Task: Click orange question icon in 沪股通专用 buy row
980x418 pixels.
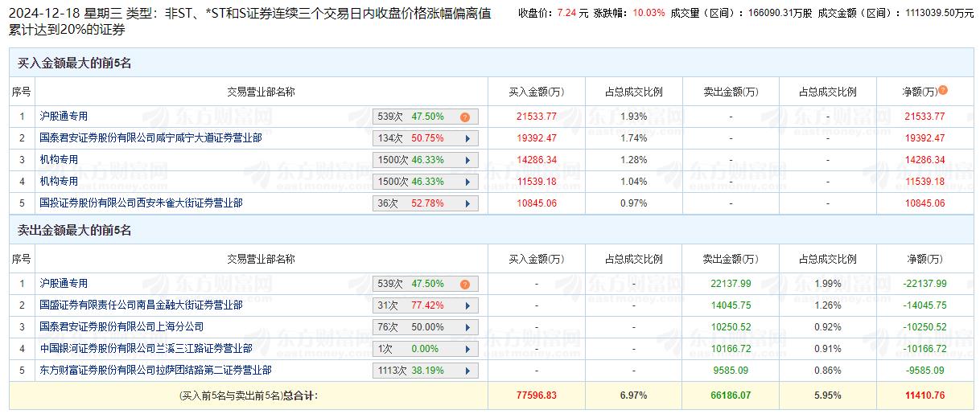Action: [x=465, y=117]
